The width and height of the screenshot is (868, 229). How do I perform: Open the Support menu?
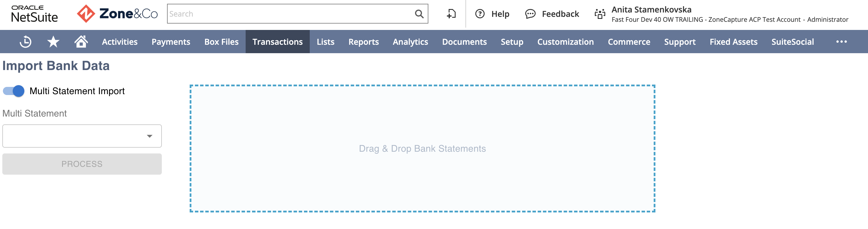680,42
